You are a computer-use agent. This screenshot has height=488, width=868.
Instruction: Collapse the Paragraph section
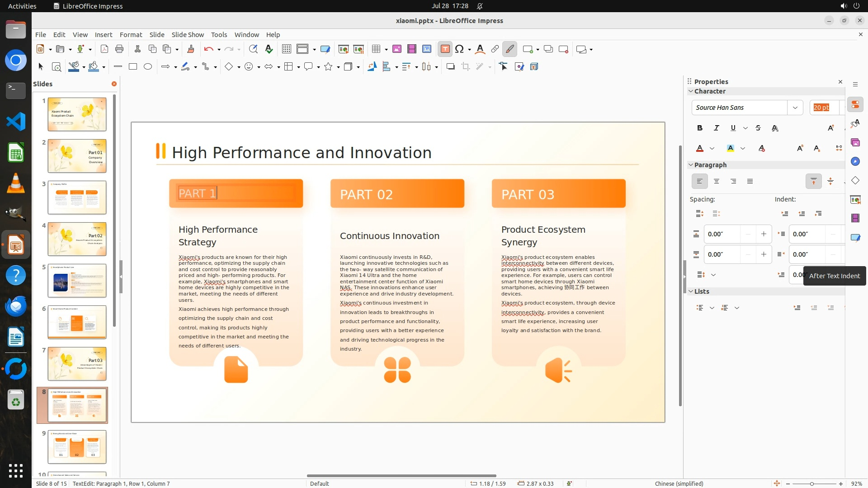tap(691, 165)
